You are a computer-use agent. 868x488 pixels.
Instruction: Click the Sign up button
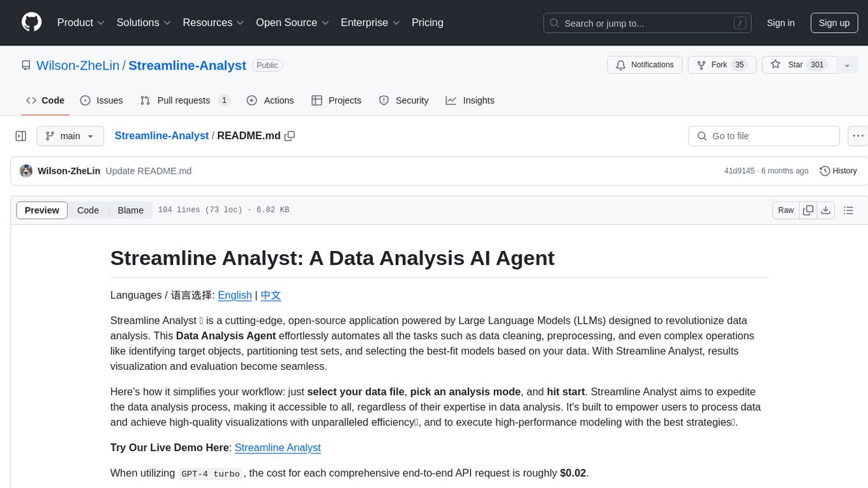pos(834,23)
